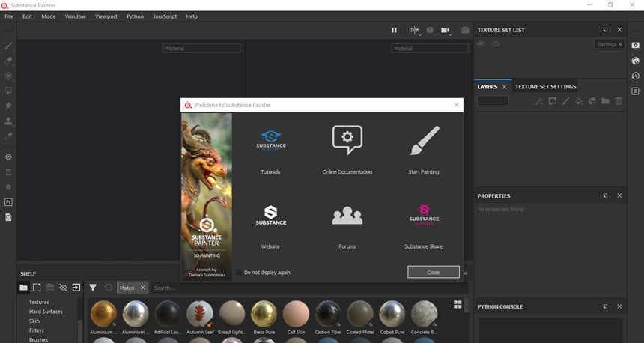644x343 pixels.
Task: Toggle all texture sets visibility eye
Action: click(x=496, y=44)
